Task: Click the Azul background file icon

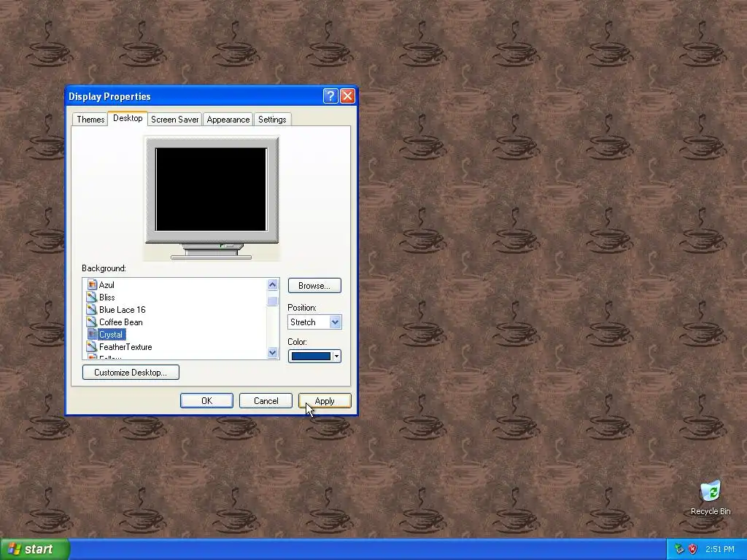Action: (x=92, y=285)
